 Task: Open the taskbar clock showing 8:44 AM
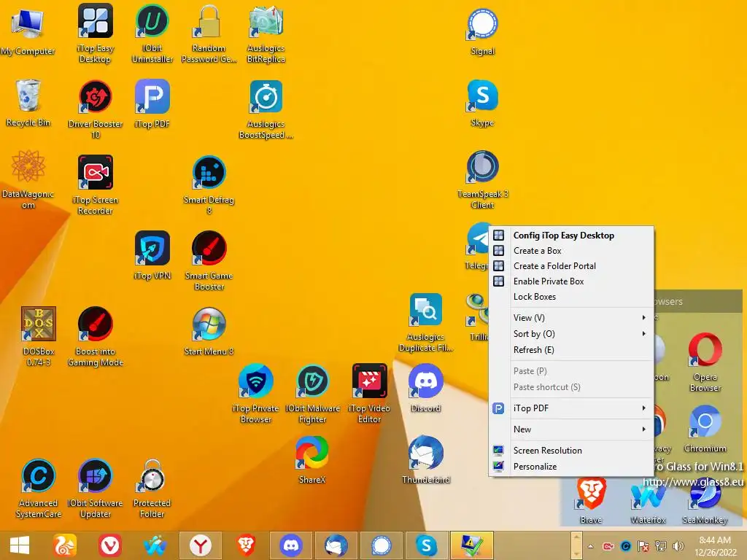point(715,546)
